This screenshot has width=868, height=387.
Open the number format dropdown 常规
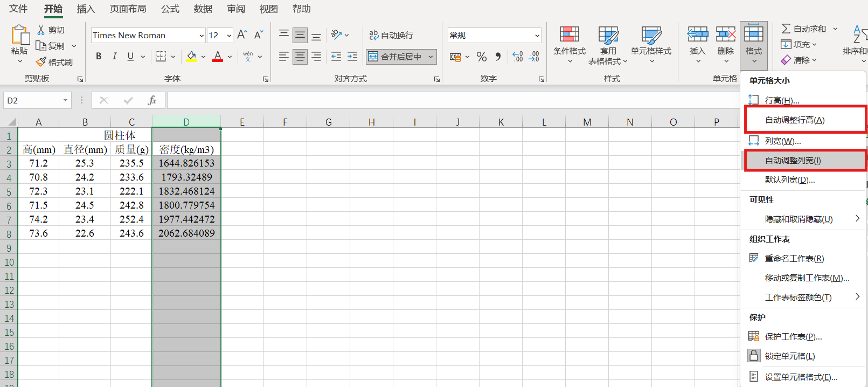tap(537, 36)
